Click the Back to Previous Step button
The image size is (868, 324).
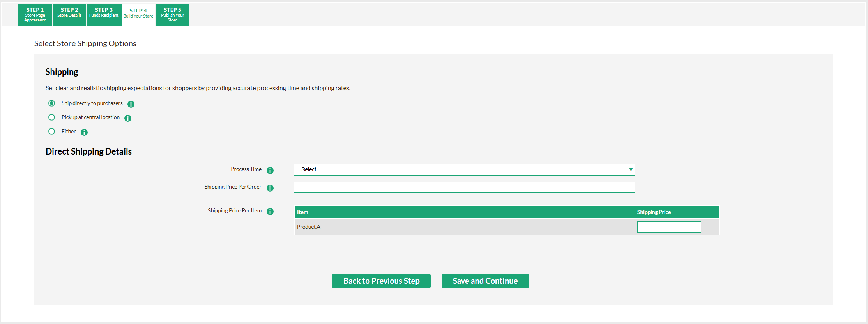381,281
